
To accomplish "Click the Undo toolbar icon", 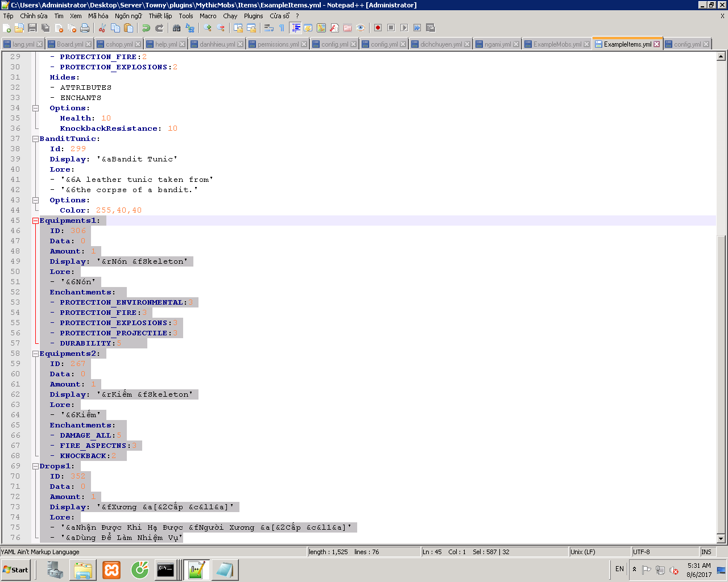I will pos(146,28).
